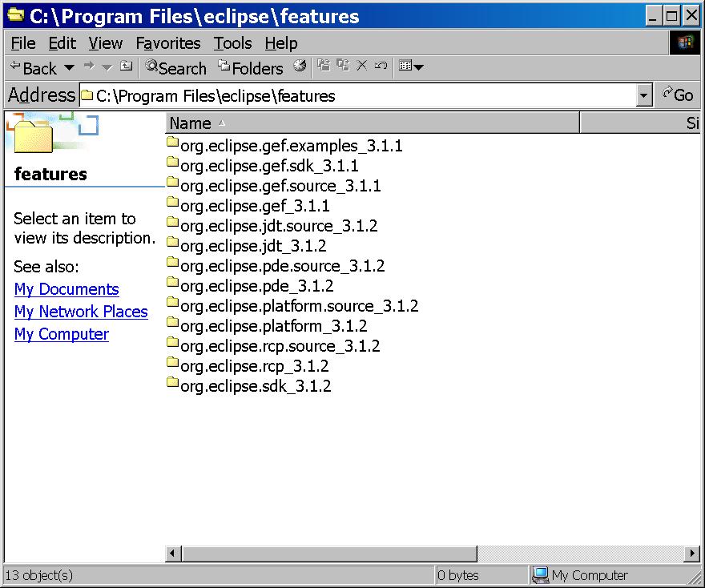705x588 pixels.
Task: Select the org.eclipse.gef.examples_3.1.1 folder icon
Action: pos(172,144)
